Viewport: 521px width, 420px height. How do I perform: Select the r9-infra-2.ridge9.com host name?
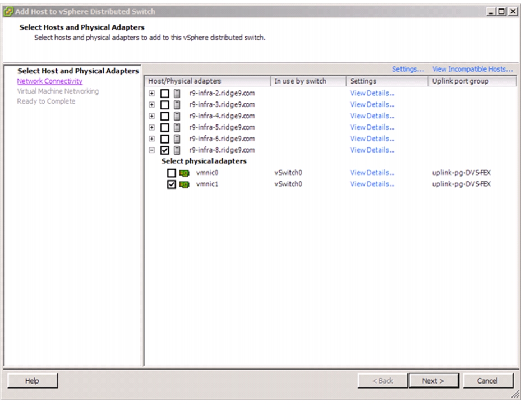coord(222,94)
